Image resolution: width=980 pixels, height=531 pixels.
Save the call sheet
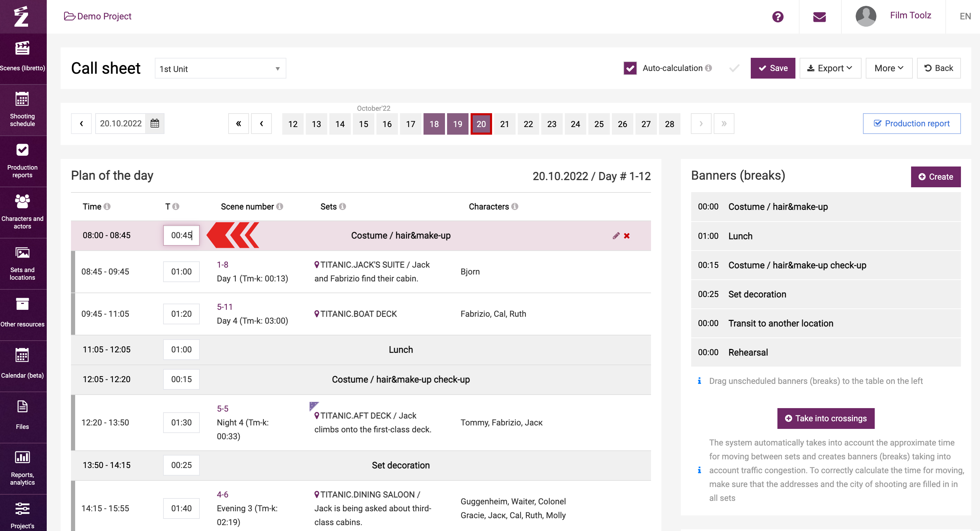click(x=773, y=68)
